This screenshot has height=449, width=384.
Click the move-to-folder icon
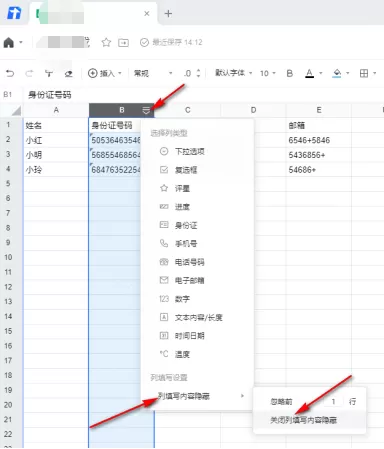123,43
